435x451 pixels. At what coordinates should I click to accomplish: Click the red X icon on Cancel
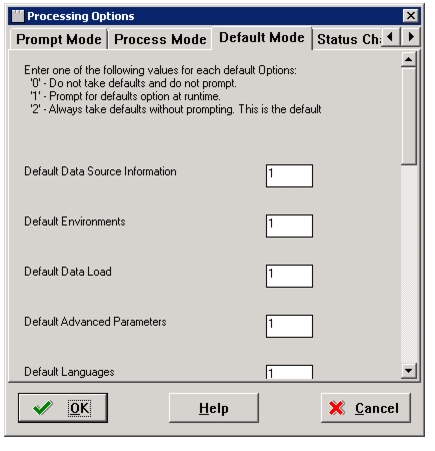coord(336,408)
